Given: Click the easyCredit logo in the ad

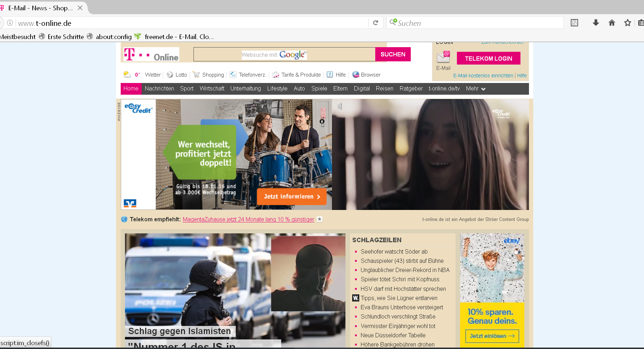Looking at the screenshot, I should [x=138, y=108].
